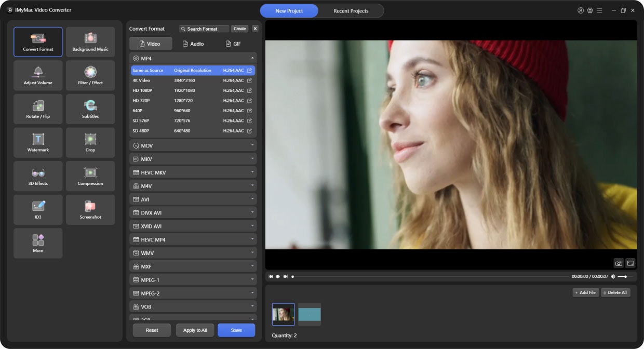The height and width of the screenshot is (349, 644).
Task: Skip to previous clip
Action: (271, 277)
